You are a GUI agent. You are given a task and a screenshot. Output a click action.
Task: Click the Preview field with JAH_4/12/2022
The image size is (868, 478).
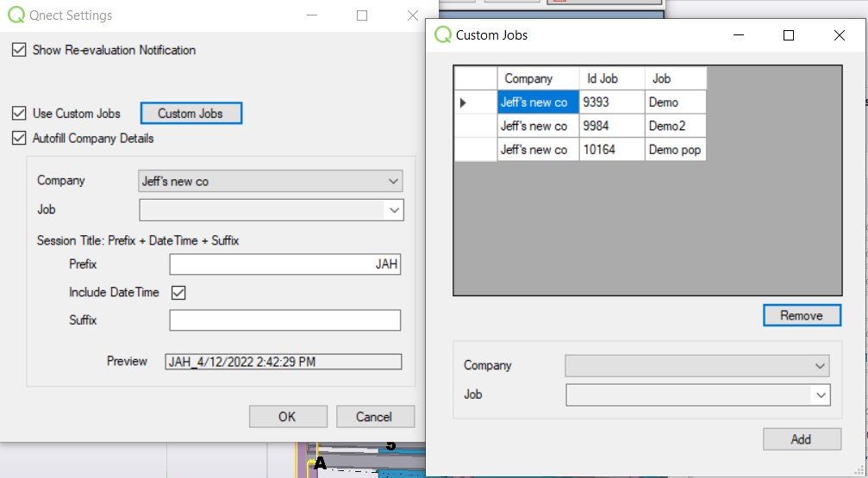[x=284, y=362]
